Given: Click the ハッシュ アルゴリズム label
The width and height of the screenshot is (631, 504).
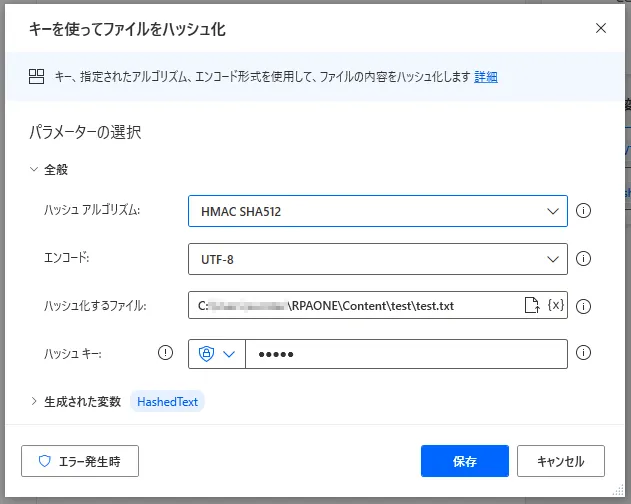Looking at the screenshot, I should pyautogui.click(x=92, y=210).
